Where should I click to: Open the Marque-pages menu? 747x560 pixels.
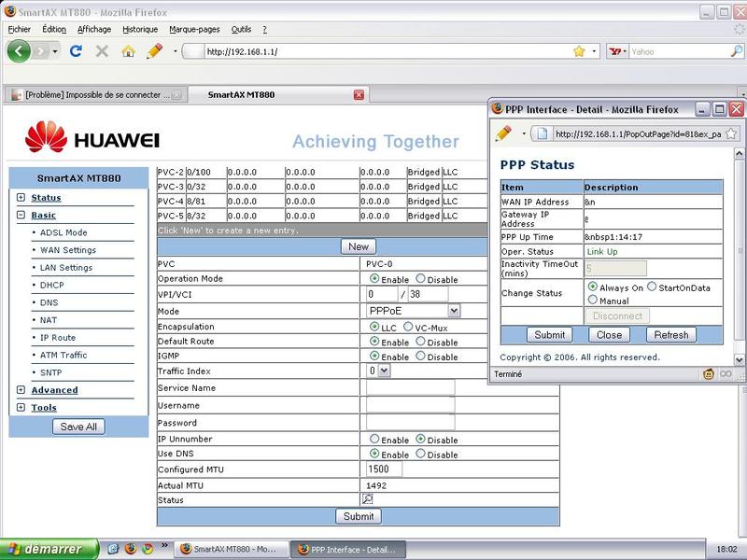[x=194, y=29]
